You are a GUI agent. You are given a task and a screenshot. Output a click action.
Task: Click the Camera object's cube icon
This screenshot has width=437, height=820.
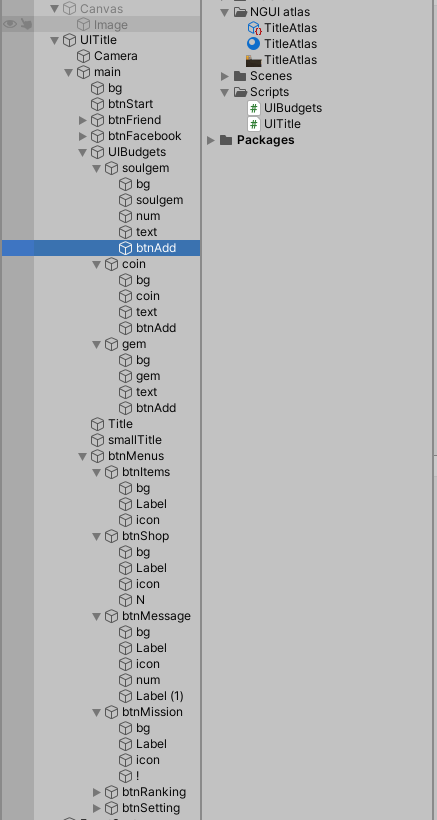pos(84,56)
